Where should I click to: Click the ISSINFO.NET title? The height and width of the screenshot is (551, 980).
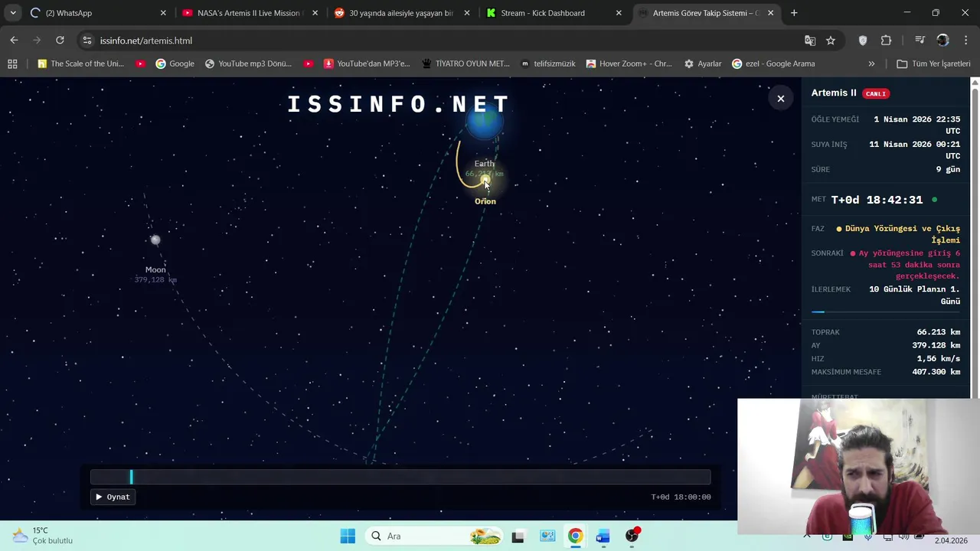pos(399,104)
